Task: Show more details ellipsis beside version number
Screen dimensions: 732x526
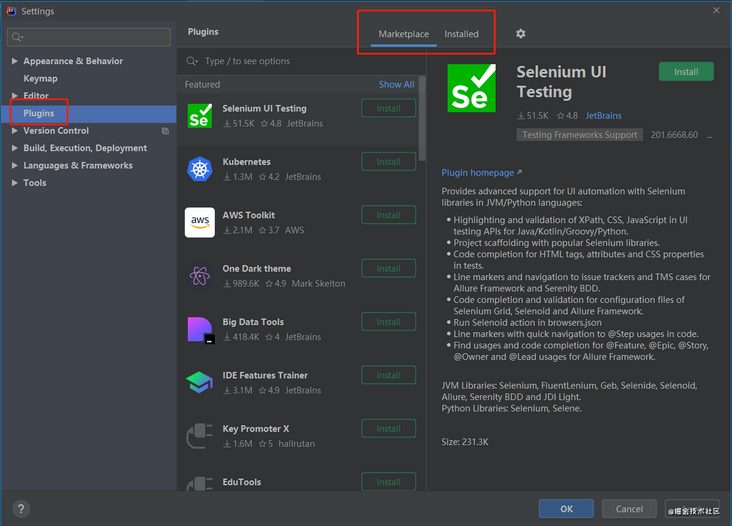Action: point(709,136)
